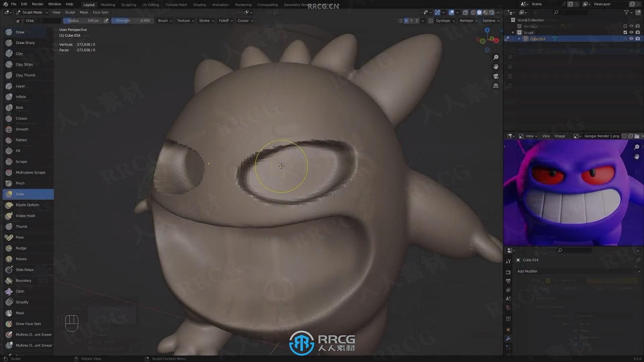Select the Cloth brush

coord(28,292)
